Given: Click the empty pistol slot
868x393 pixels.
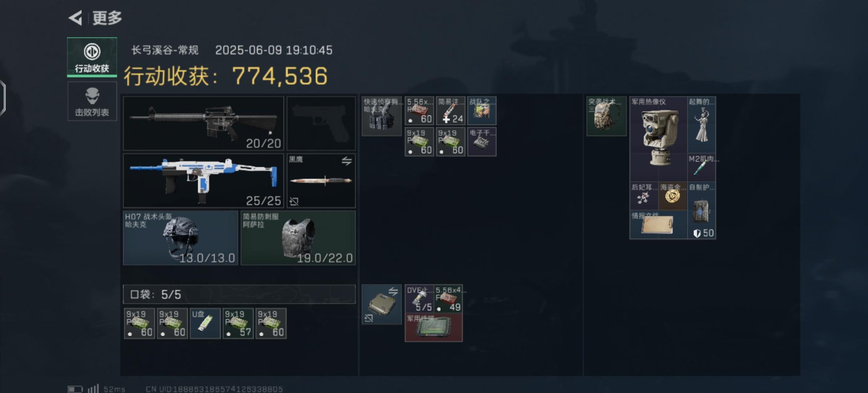Looking at the screenshot, I should (x=321, y=123).
